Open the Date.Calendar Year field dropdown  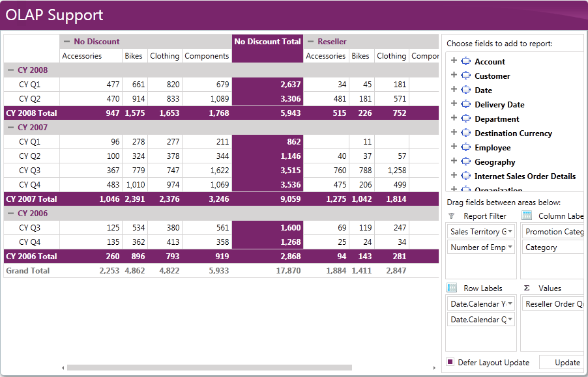click(x=510, y=303)
